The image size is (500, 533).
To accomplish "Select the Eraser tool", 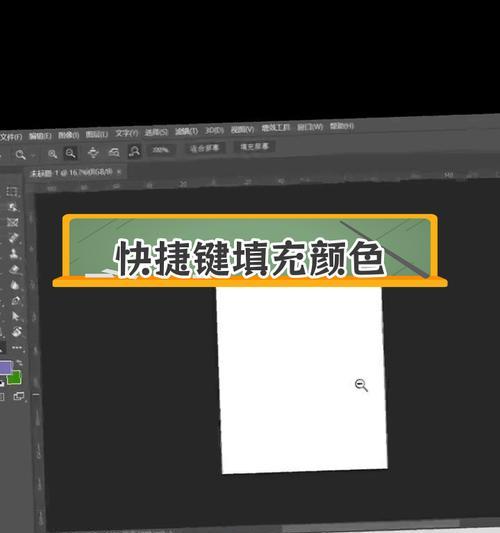I will [x=15, y=269].
